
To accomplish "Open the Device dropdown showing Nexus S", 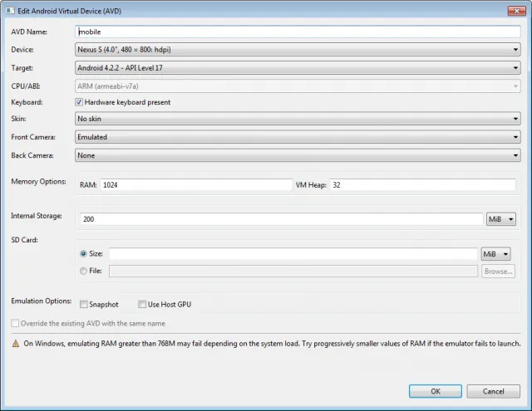I will tap(298, 50).
